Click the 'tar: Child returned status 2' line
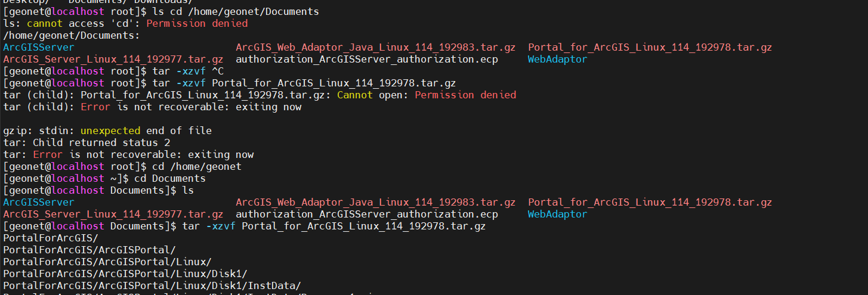Screen dimensions: 868x295 click(87, 142)
